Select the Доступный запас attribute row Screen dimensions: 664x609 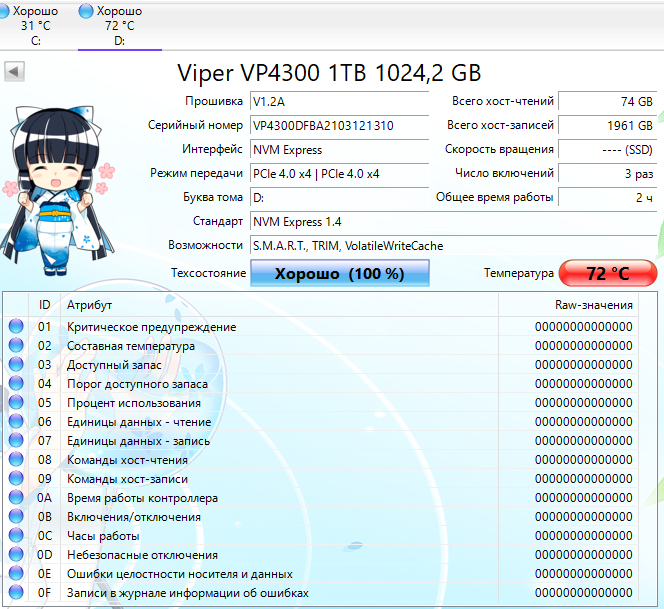click(x=321, y=365)
